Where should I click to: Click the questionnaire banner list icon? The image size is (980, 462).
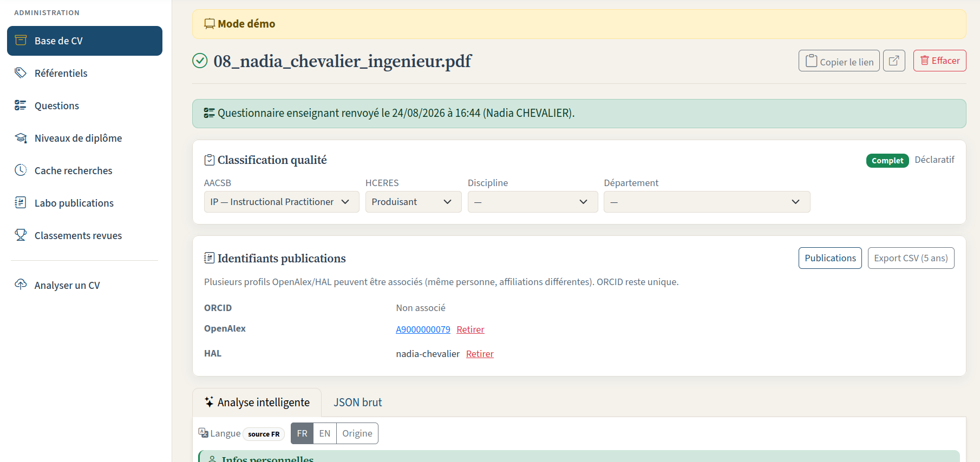(x=210, y=113)
